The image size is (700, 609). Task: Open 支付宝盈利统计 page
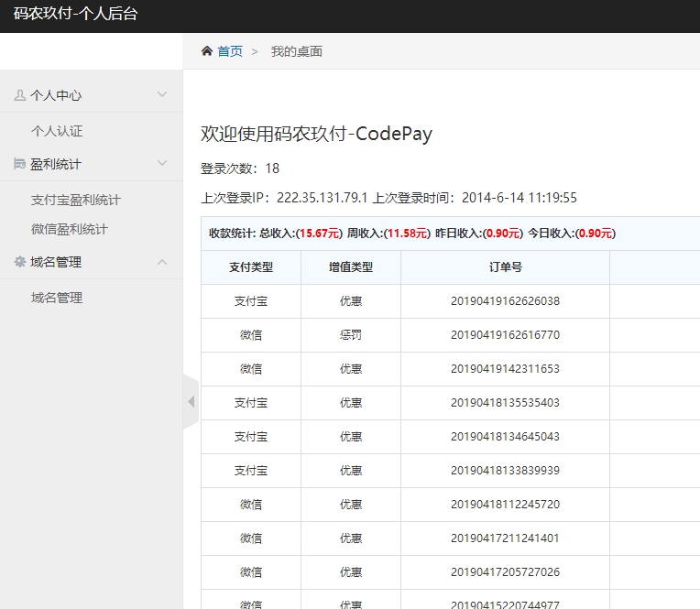(75, 200)
